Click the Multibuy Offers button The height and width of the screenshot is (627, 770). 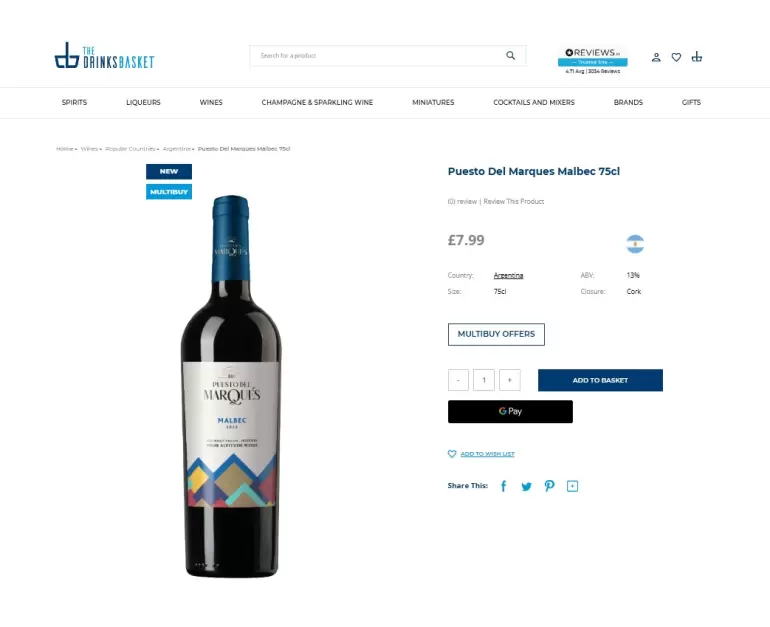tap(496, 334)
